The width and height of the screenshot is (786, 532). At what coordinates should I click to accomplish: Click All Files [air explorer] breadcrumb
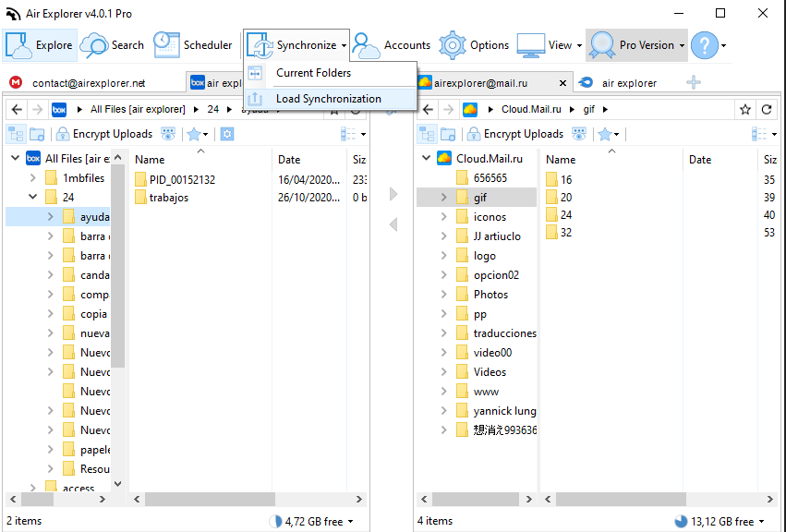click(138, 109)
